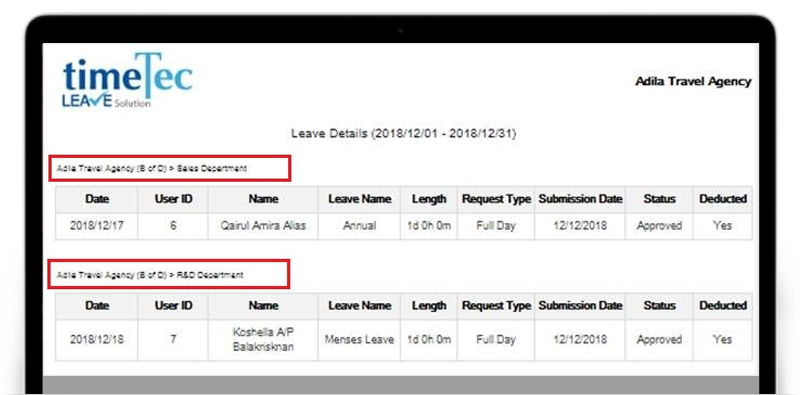
Task: Click the name Qairul Amira Alias
Action: point(263,226)
